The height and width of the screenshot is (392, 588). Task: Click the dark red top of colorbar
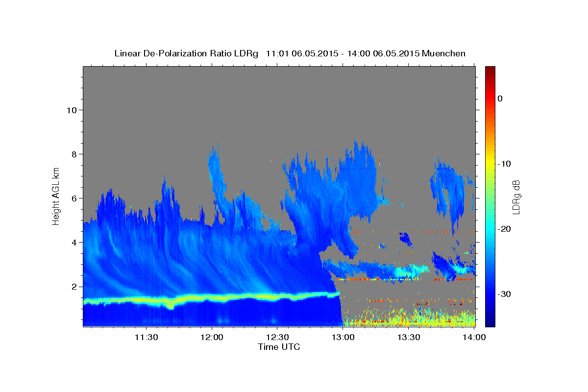490,71
